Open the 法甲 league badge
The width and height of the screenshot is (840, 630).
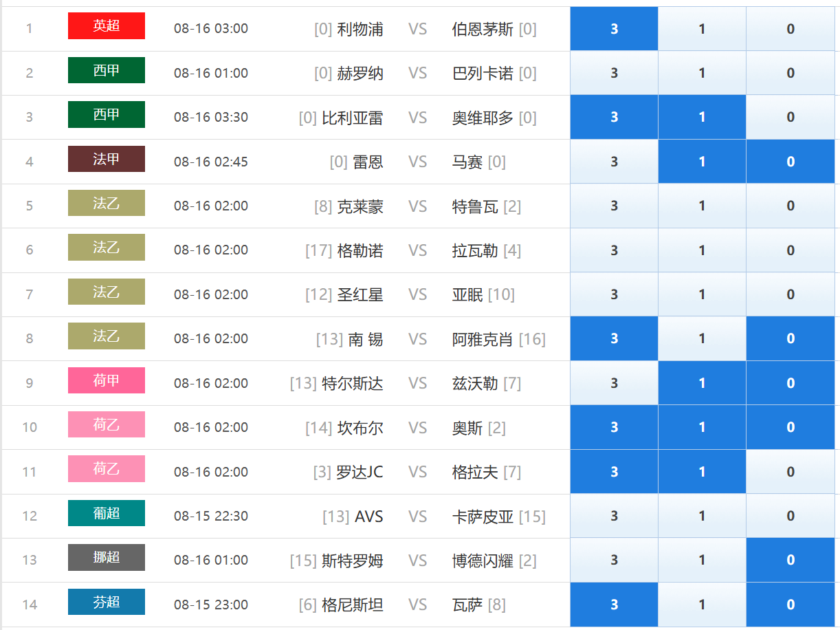107,159
